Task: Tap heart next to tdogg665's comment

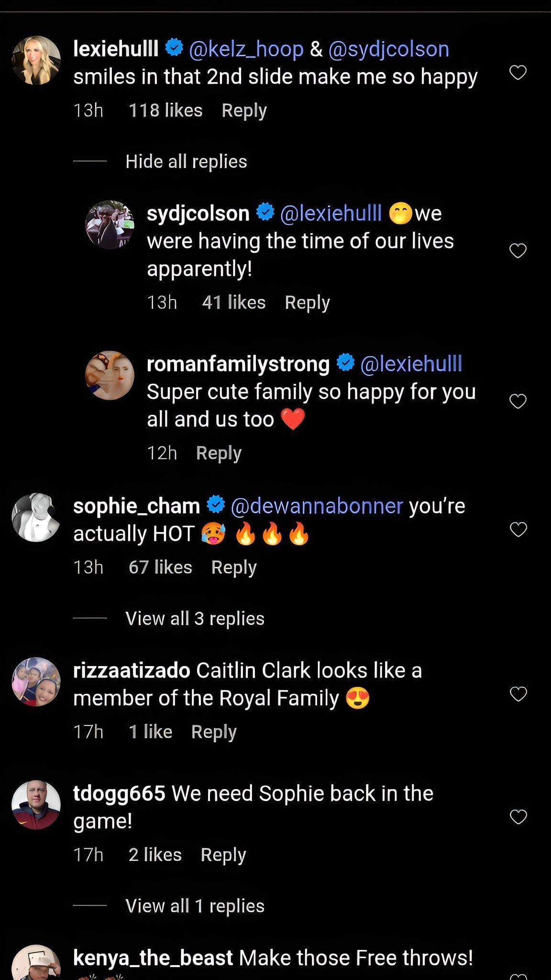Action: [x=518, y=817]
